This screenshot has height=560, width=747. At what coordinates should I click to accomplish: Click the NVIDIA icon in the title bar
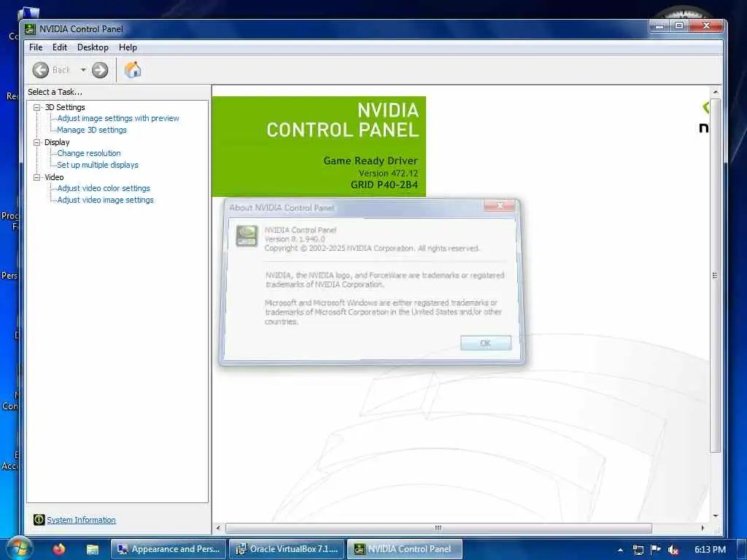(30, 29)
